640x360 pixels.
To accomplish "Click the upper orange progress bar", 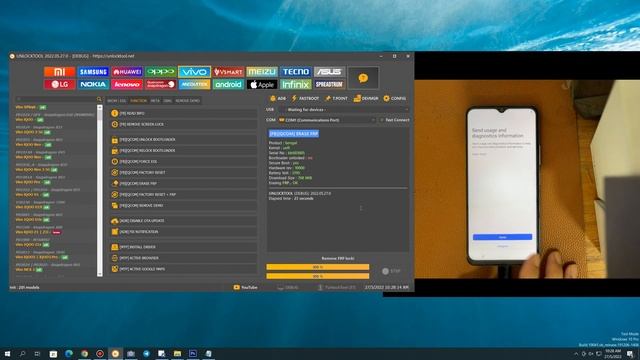I will pos(318,267).
